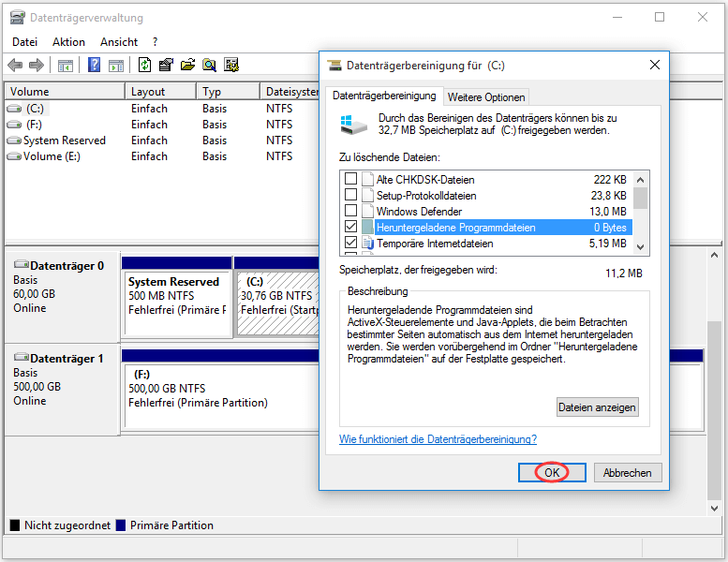Click the disk icon beside System Reserved
This screenshot has height=562, width=728.
pos(14,140)
